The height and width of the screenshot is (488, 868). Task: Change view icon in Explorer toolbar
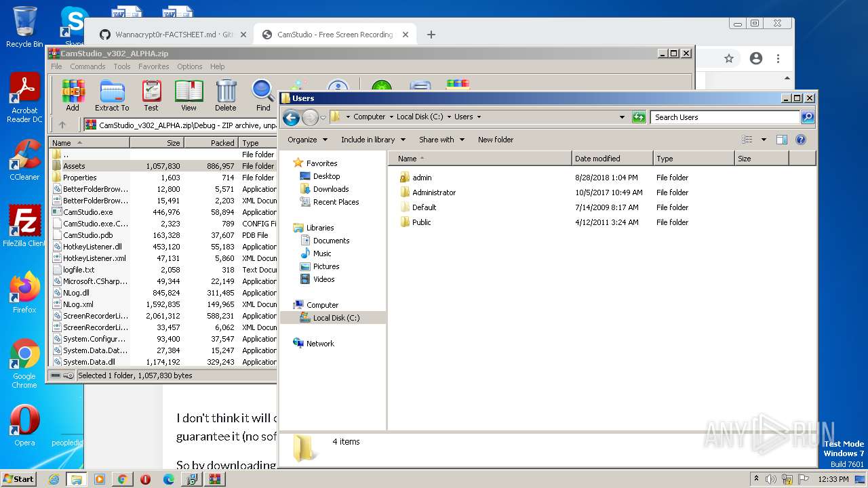(x=747, y=140)
